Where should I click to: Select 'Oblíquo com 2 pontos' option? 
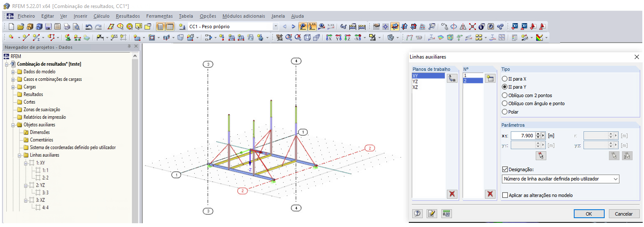504,95
